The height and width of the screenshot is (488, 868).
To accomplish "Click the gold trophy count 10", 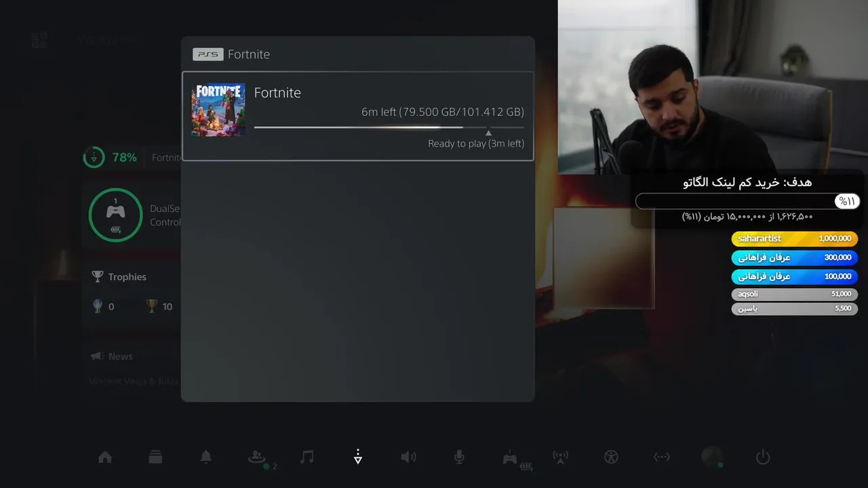I will click(x=167, y=306).
